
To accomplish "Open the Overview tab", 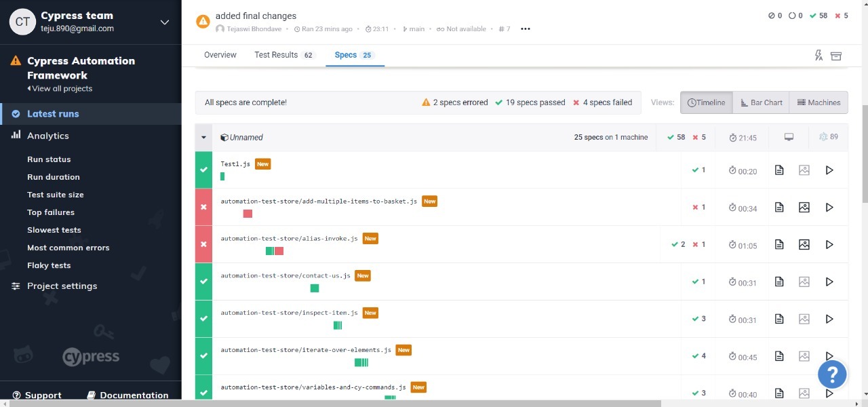I will tap(220, 55).
